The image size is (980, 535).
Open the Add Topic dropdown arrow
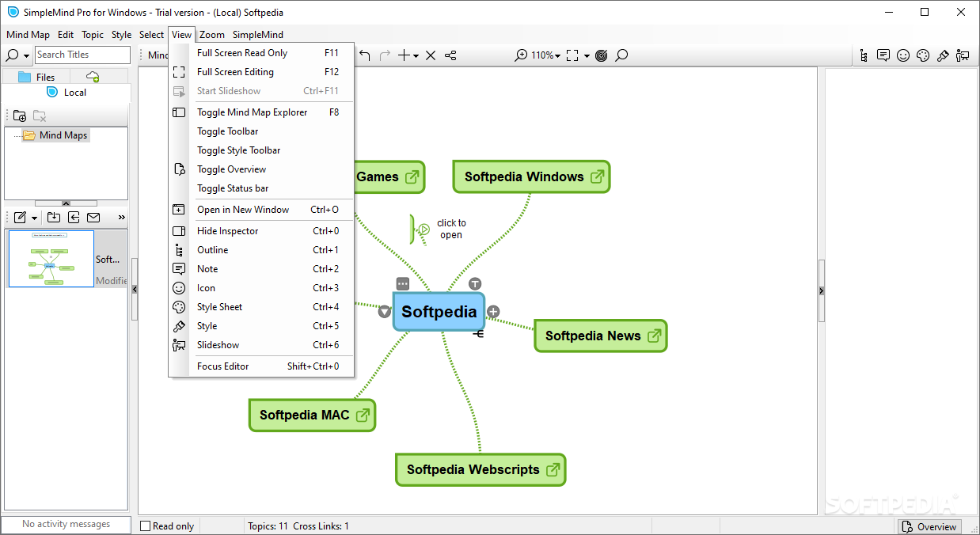[416, 56]
